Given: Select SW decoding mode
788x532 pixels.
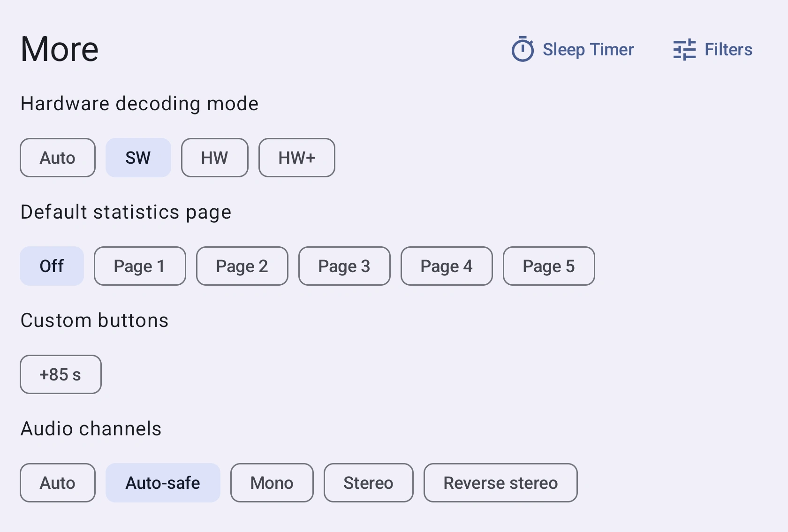Looking at the screenshot, I should click(x=138, y=158).
